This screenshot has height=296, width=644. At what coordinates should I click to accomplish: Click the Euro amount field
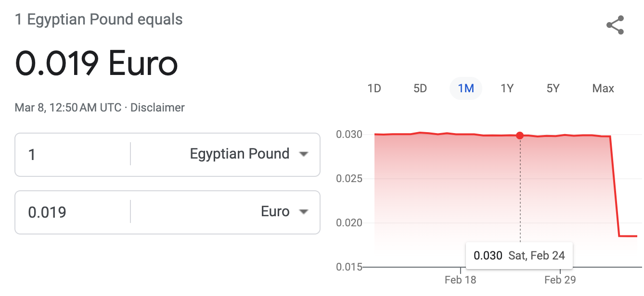click(x=72, y=212)
